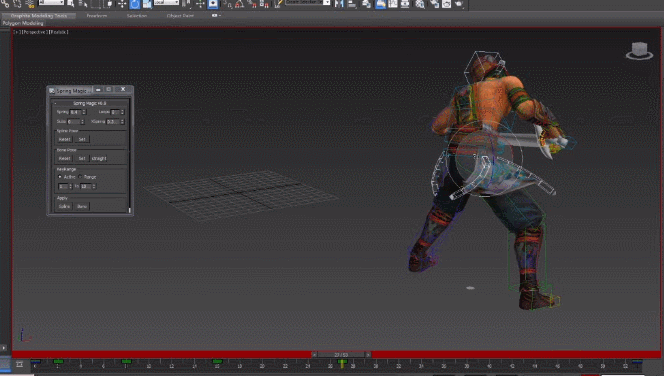The height and width of the screenshot is (376, 664).
Task: Click the key range end frame field
Action: click(86, 186)
